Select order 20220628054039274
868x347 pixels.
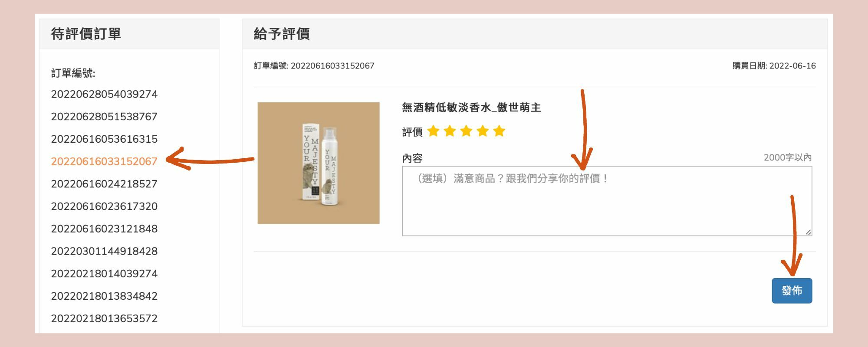coord(104,94)
